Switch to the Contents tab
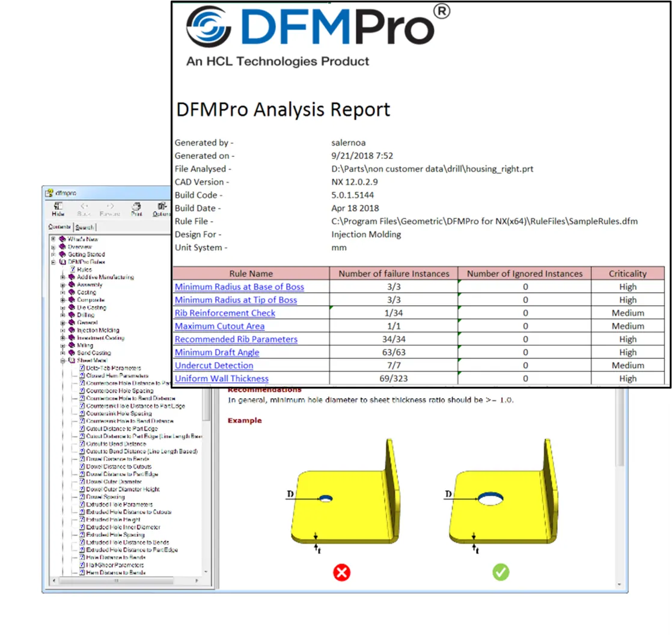This screenshot has height=635, width=672. click(60, 227)
